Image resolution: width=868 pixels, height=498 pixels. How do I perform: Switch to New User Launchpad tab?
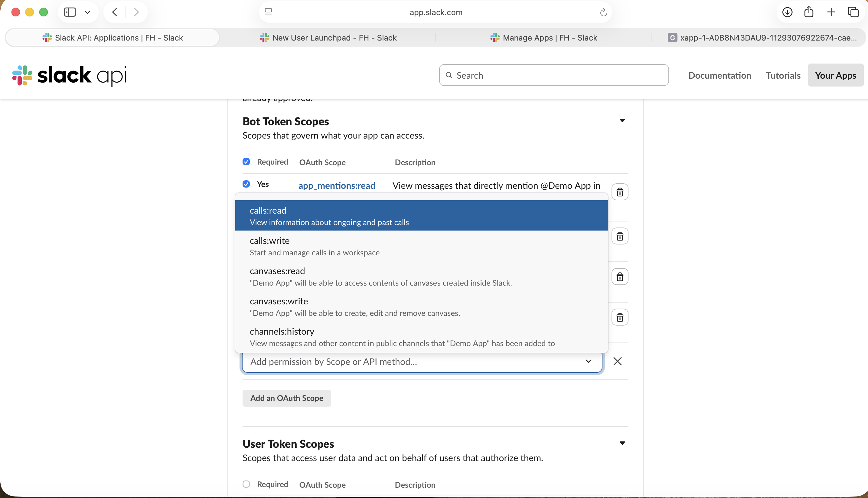click(x=328, y=38)
